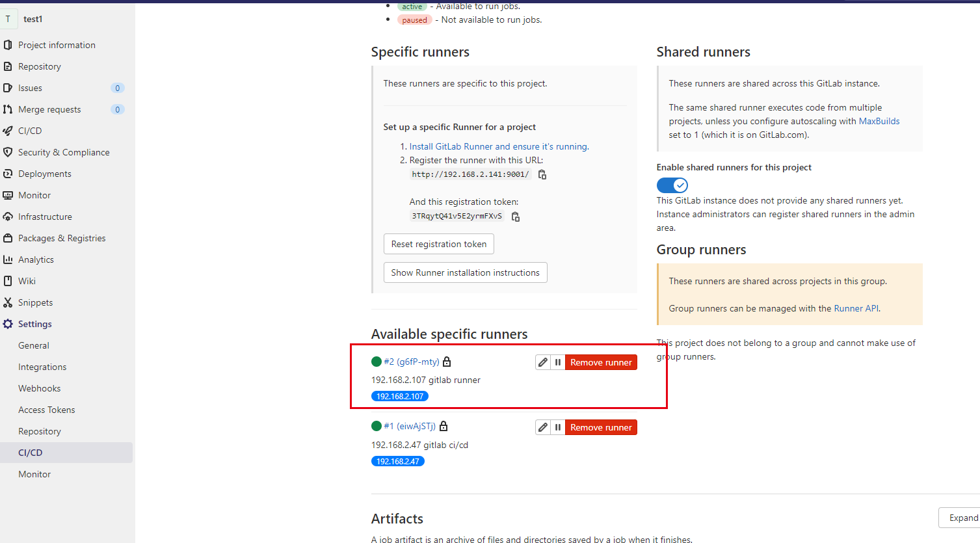This screenshot has height=543, width=980.
Task: Edit runner #1 with the pencil icon
Action: pos(542,427)
